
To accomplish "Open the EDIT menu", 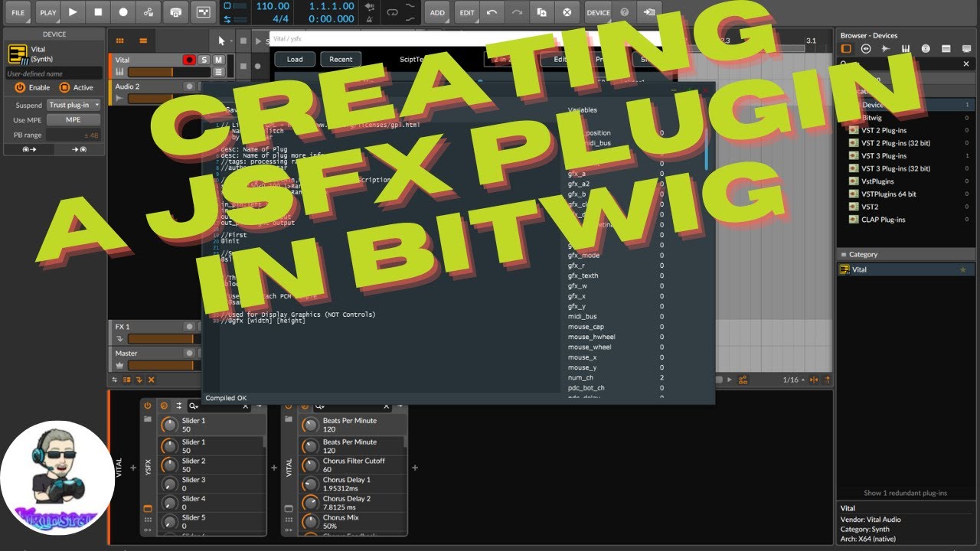I will (466, 12).
